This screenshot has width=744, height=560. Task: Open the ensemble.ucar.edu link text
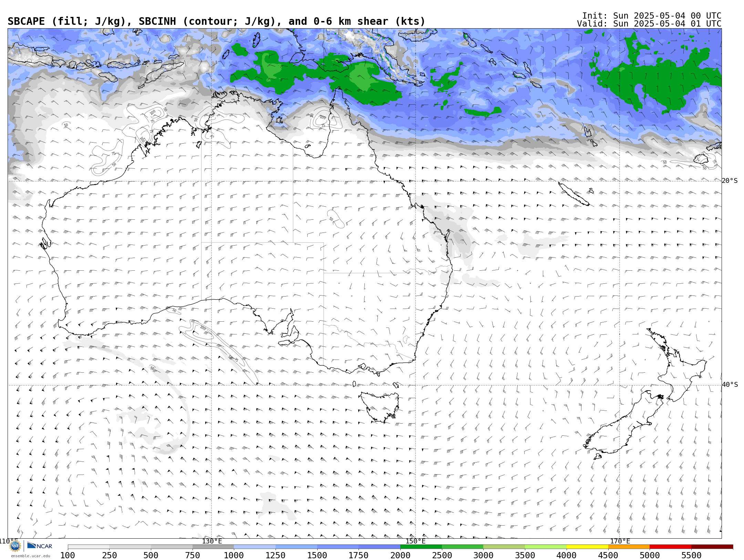pos(30,556)
